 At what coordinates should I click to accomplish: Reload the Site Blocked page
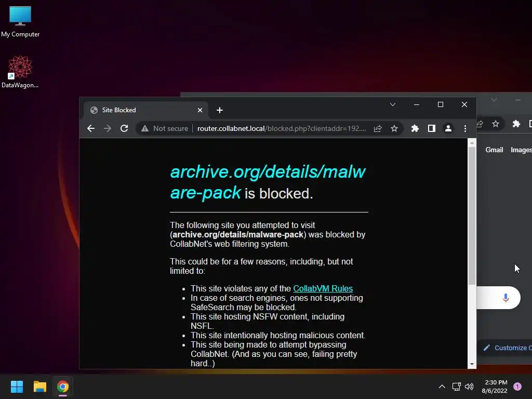point(124,128)
